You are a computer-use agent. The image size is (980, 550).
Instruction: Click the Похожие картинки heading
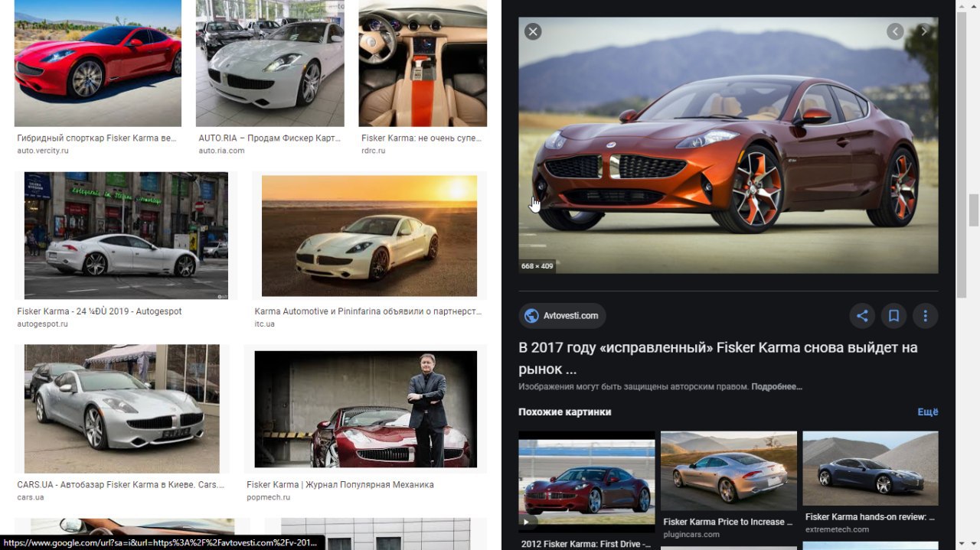pyautogui.click(x=565, y=412)
